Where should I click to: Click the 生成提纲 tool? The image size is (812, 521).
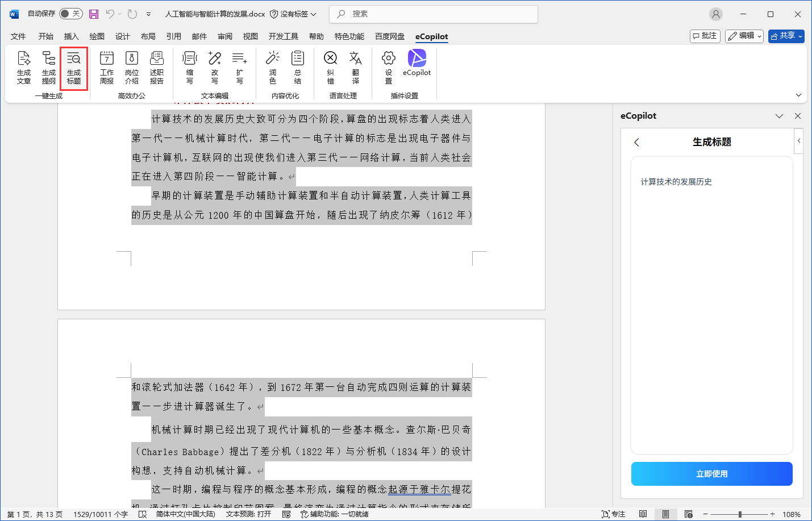point(49,68)
